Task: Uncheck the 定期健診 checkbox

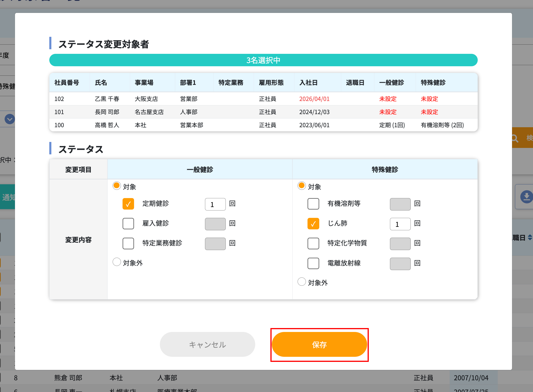Action: 128,204
